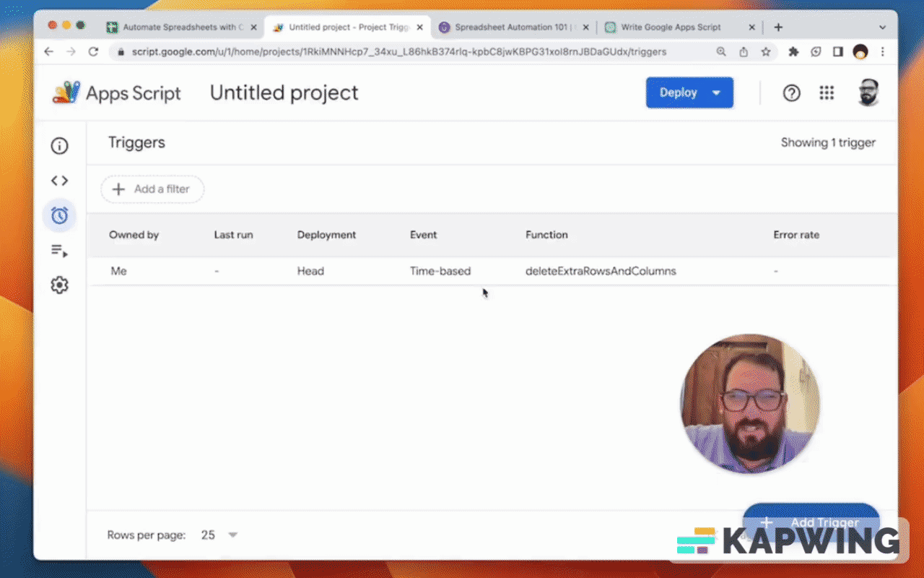The width and height of the screenshot is (924, 578).
Task: Open the Google account avatar in Apps Script header
Action: (x=868, y=93)
